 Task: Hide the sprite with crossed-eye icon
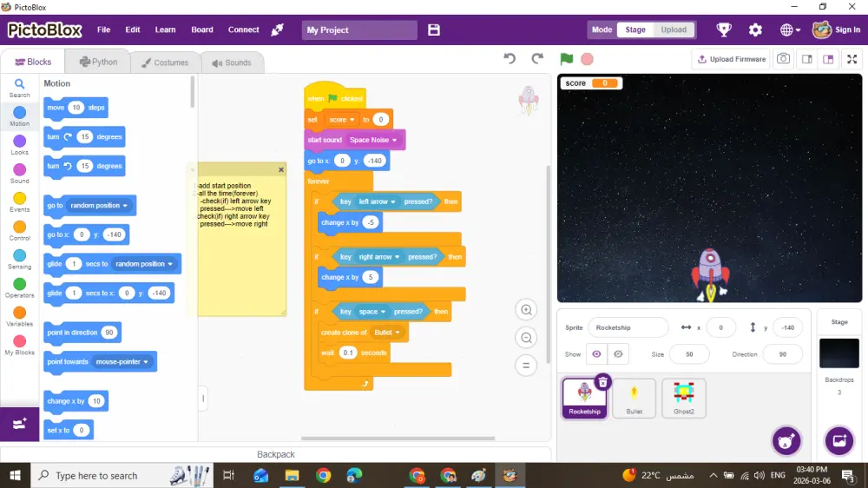click(618, 354)
